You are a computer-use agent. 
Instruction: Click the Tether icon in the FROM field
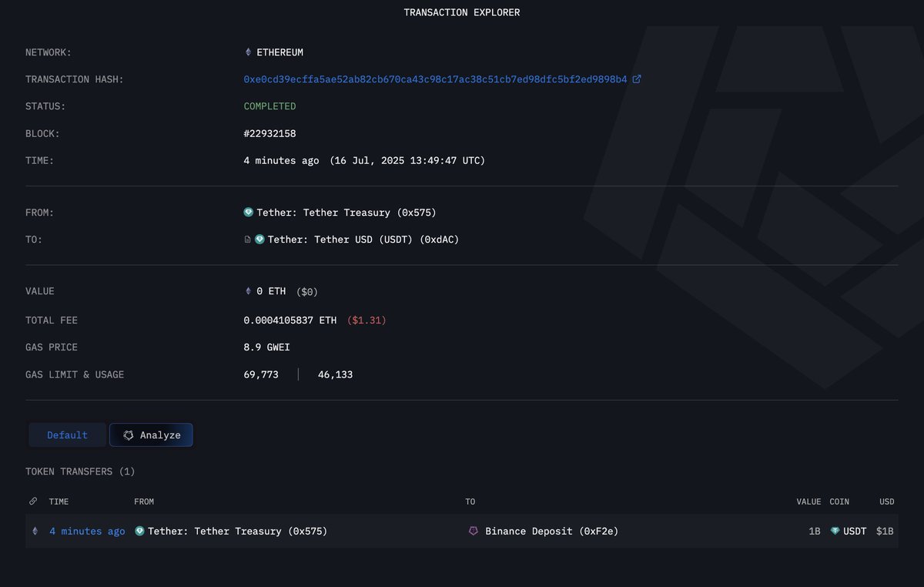pos(249,213)
